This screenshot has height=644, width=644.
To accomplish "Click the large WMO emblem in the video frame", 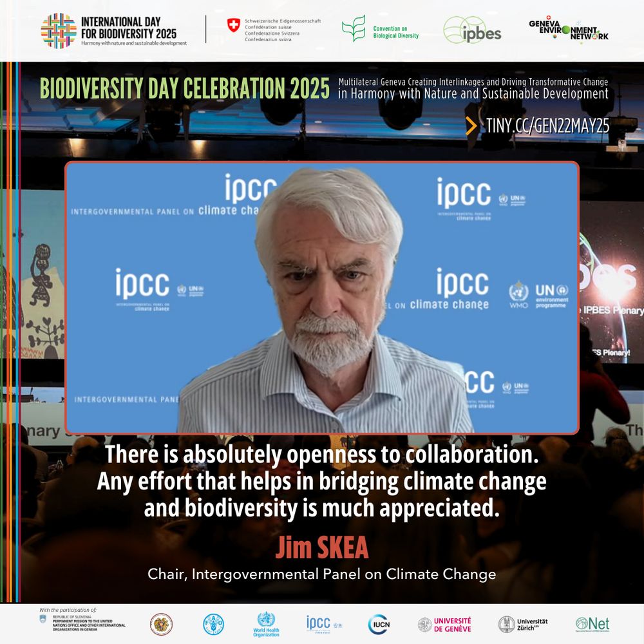I will pyautogui.click(x=518, y=294).
